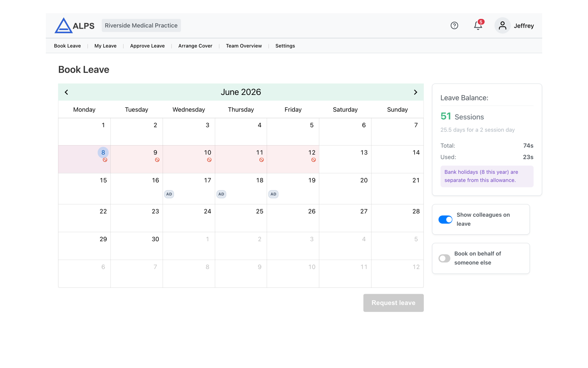Select Saturday June 6
Image resolution: width=588 pixels, height=368 pixels.
[345, 132]
